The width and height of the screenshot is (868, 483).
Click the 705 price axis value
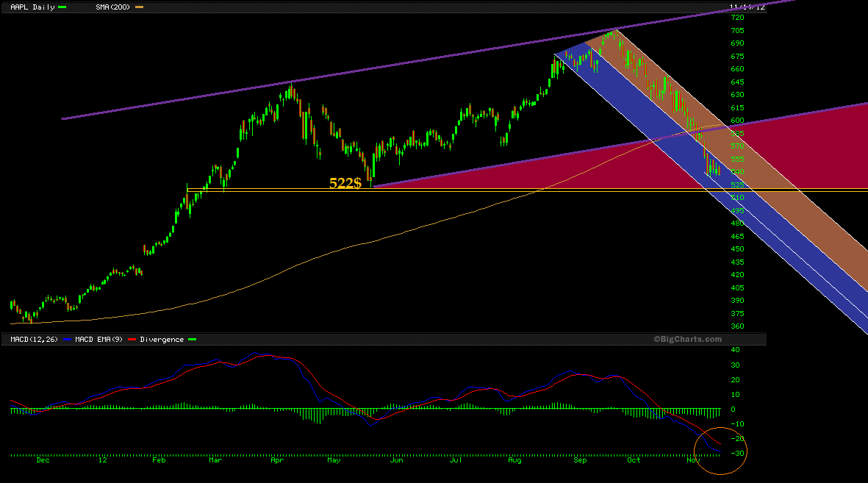click(x=737, y=30)
